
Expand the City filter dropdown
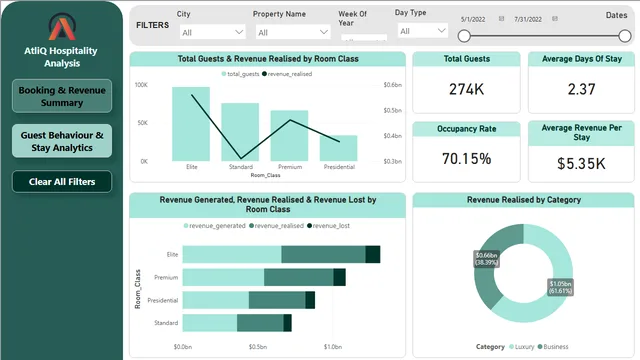(213, 32)
